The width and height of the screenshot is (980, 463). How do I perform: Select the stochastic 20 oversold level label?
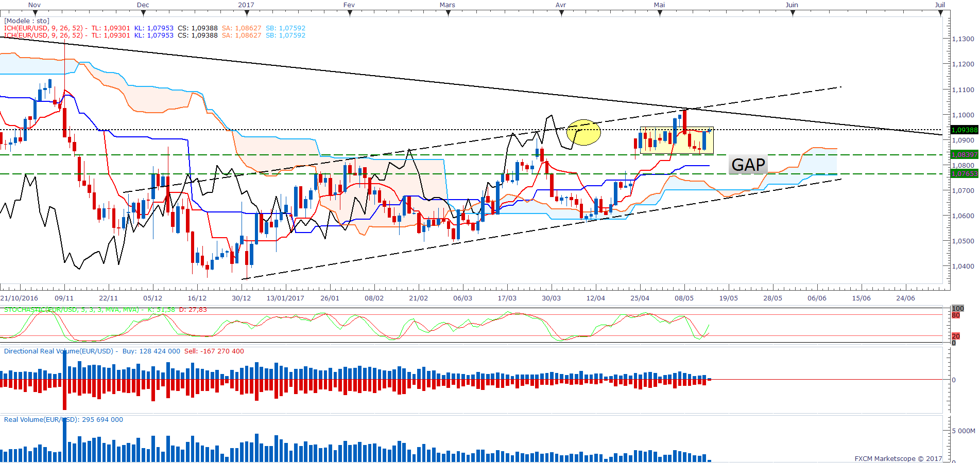956,336
